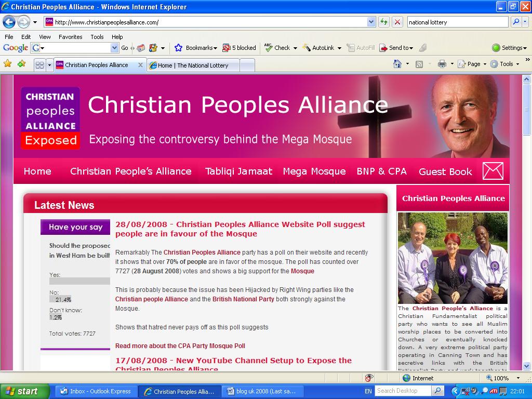
Task: Open the Favorites menu
Action: click(x=70, y=37)
